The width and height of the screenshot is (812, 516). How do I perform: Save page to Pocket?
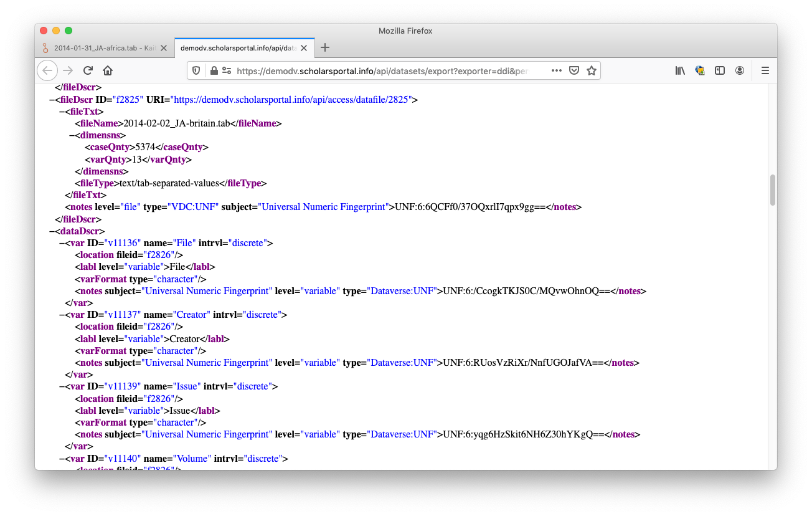tap(574, 70)
